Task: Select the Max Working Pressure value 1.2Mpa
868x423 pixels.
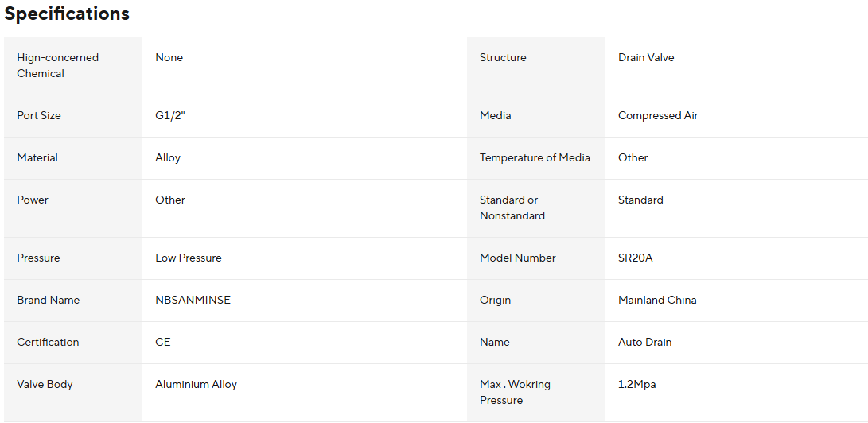Action: click(x=636, y=384)
